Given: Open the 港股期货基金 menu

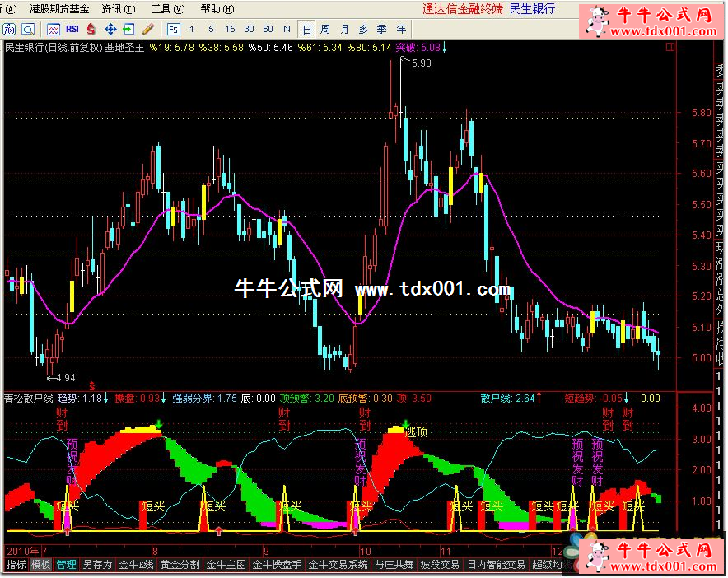Looking at the screenshot, I should coord(59,9).
